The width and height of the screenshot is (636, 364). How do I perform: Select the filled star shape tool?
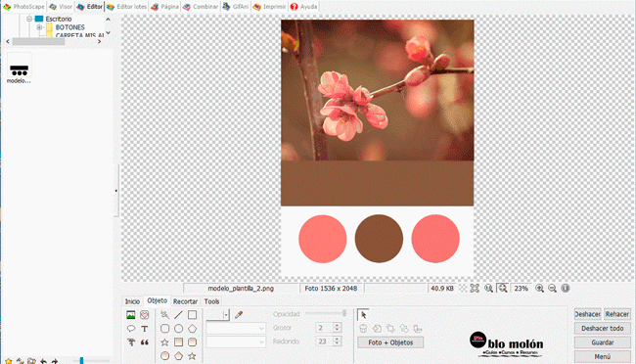tap(192, 356)
